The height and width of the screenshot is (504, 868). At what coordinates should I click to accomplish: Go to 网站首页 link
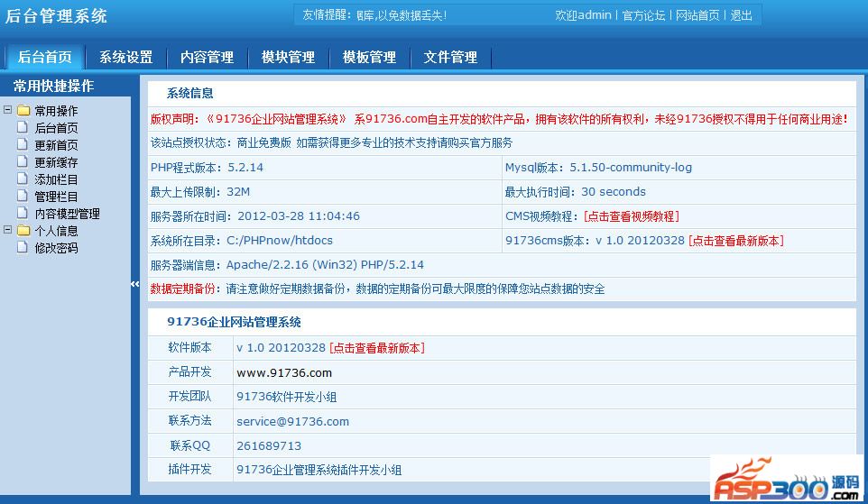click(697, 15)
